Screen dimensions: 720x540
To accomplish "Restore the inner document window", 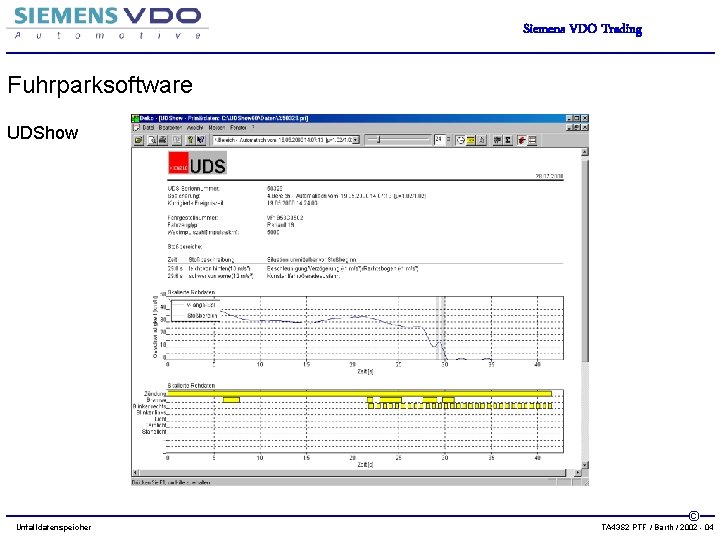I will pos(577,127).
